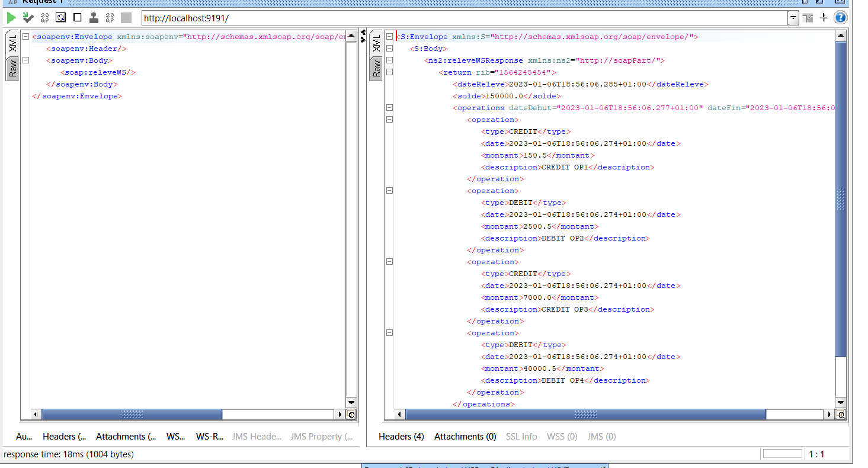
Task: Open the endpoint URL dropdown arrow
Action: pos(793,18)
